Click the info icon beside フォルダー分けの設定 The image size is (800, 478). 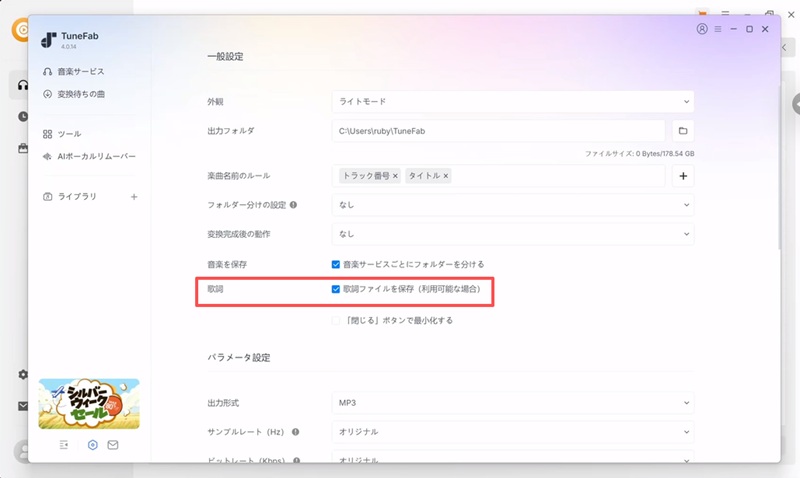293,205
